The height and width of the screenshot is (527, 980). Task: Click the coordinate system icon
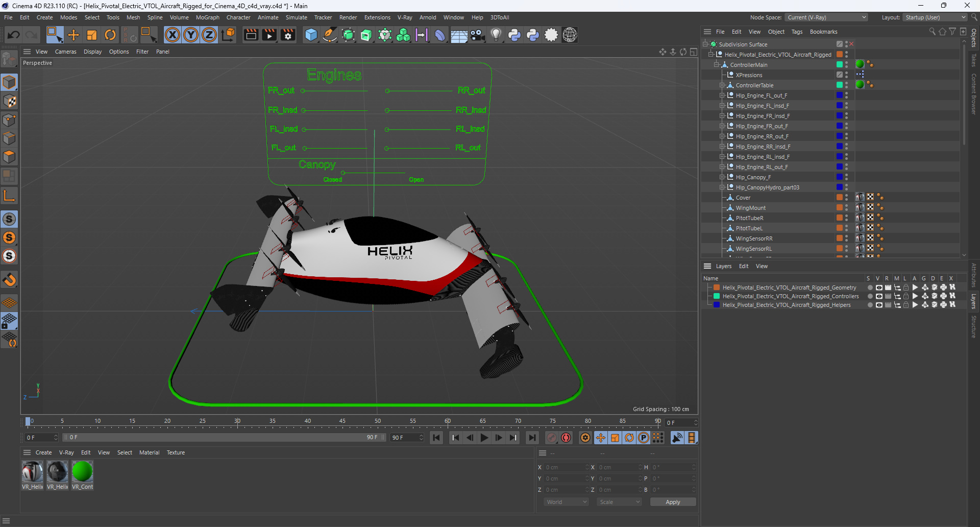tap(229, 35)
